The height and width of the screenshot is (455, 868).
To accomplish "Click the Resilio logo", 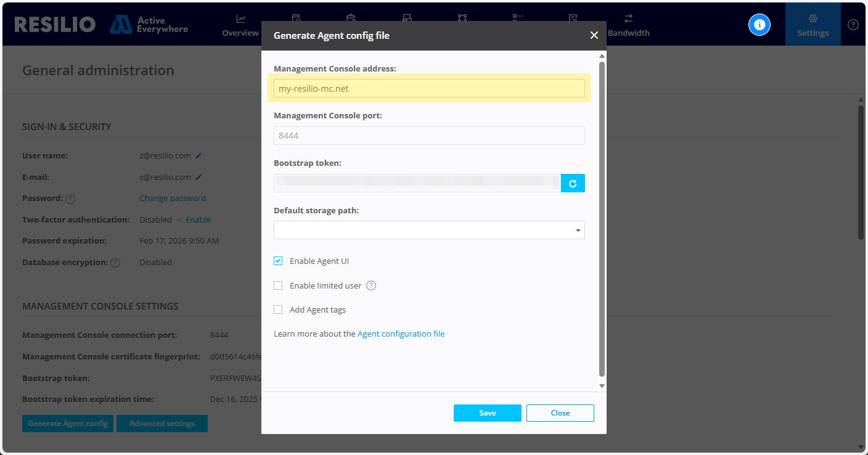I will tap(54, 23).
